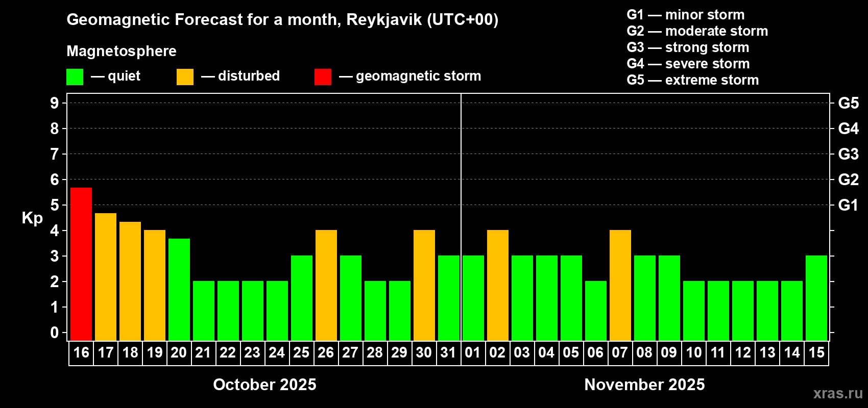Click date label 01 on the axis
This screenshot has height=408, width=868.
click(473, 352)
